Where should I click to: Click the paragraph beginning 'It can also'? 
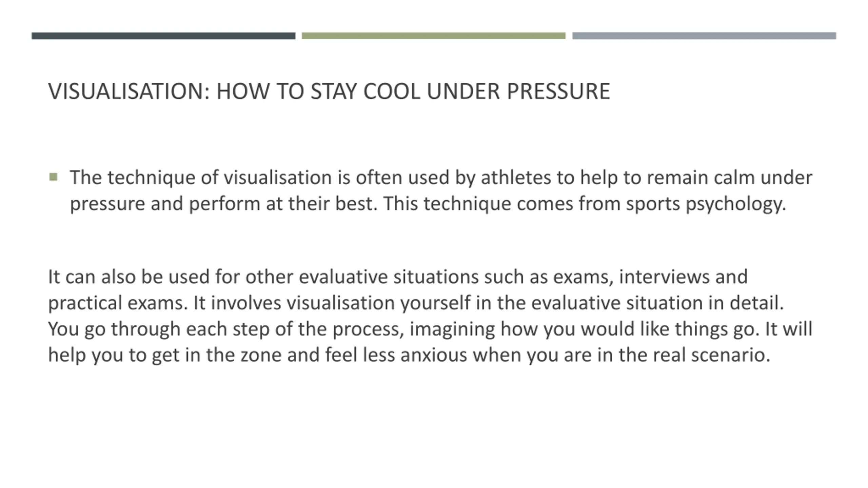click(430, 316)
